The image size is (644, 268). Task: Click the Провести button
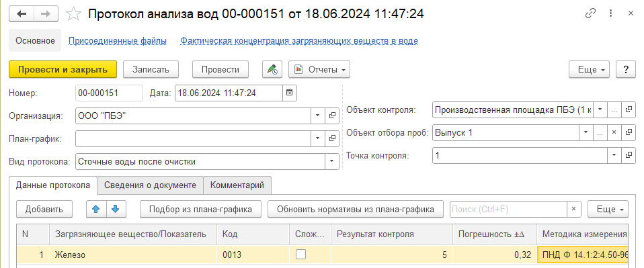pyautogui.click(x=220, y=69)
